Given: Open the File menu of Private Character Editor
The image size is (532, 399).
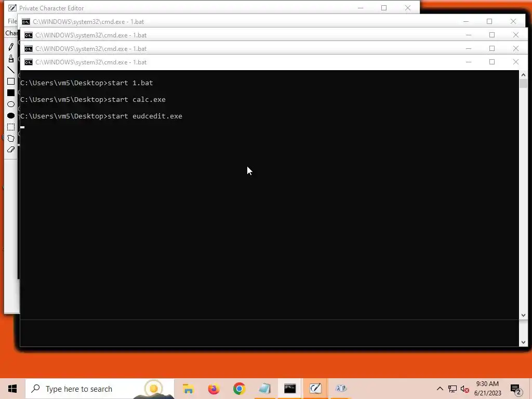Looking at the screenshot, I should pyautogui.click(x=12, y=21).
